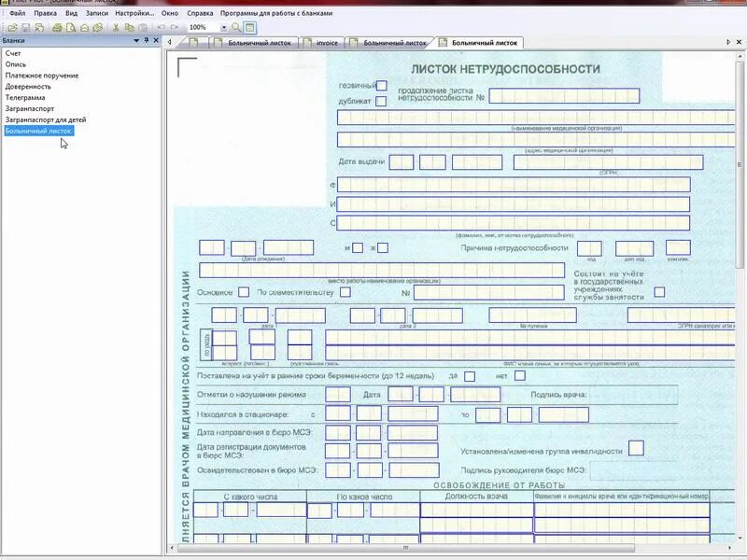
Task: Click the Причина нетрудоспособности код field
Action: (x=589, y=248)
